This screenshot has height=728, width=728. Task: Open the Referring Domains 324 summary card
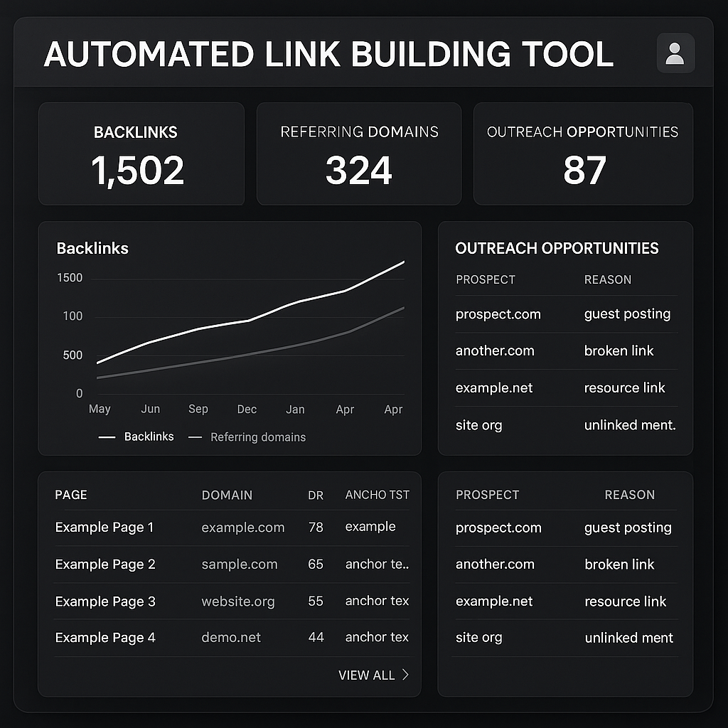tap(359, 154)
